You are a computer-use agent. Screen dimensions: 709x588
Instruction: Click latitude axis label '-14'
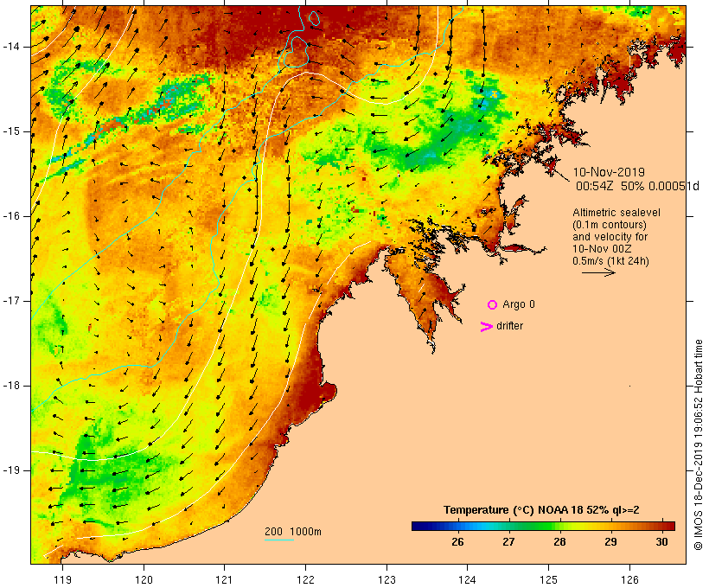coord(11,47)
